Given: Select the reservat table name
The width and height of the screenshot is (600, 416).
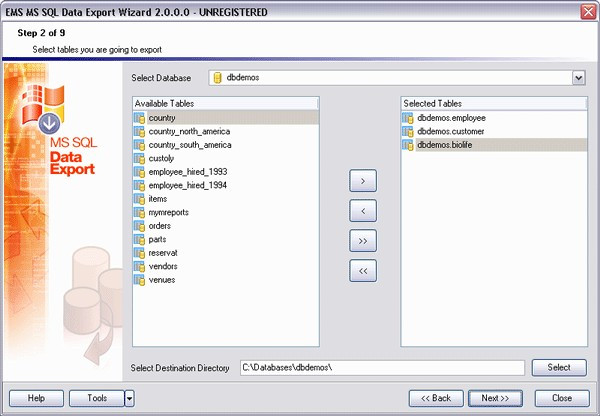Looking at the screenshot, I should [163, 253].
